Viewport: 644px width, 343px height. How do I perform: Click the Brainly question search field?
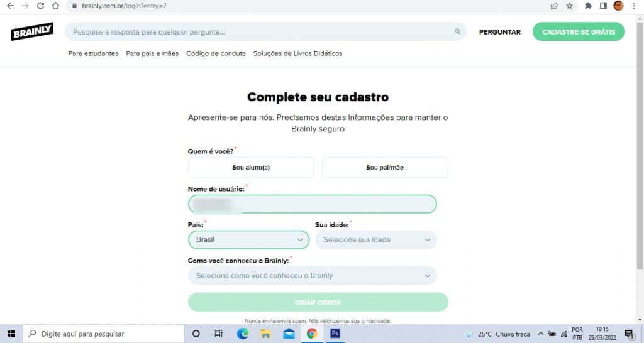[265, 31]
